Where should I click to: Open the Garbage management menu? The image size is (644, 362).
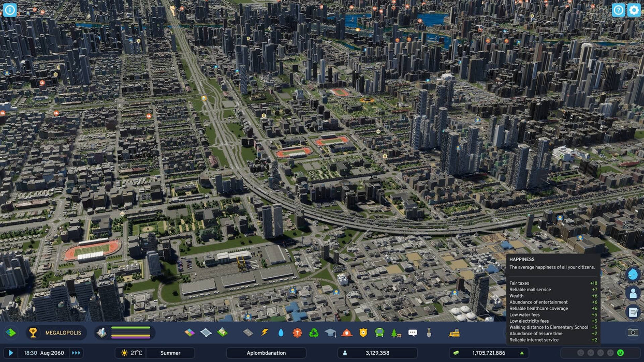(x=314, y=333)
